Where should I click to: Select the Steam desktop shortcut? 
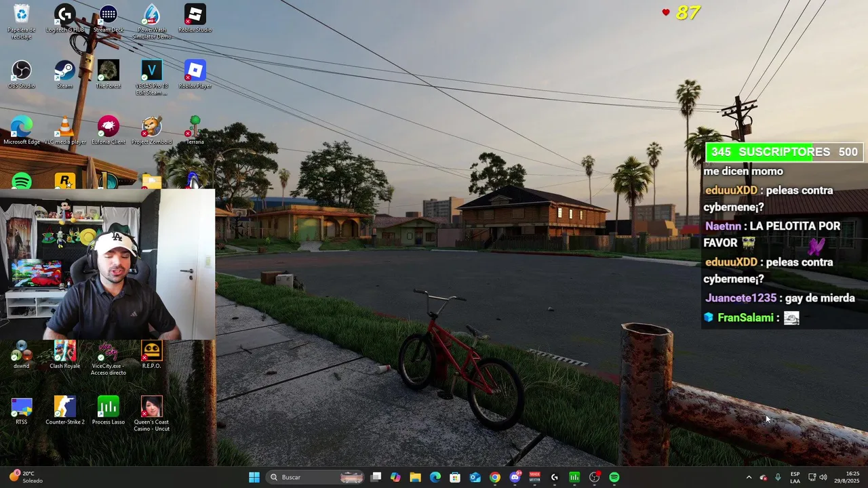pyautogui.click(x=65, y=75)
